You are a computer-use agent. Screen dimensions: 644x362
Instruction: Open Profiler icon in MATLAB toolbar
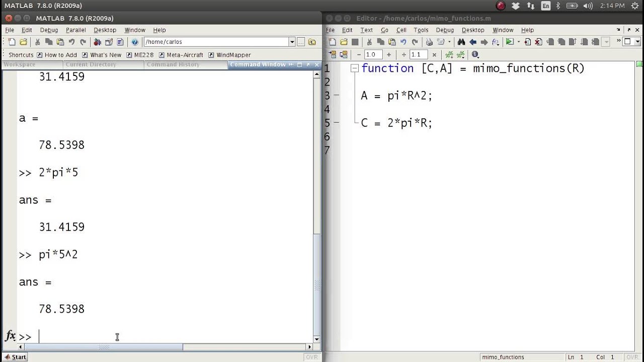pyautogui.click(x=120, y=42)
